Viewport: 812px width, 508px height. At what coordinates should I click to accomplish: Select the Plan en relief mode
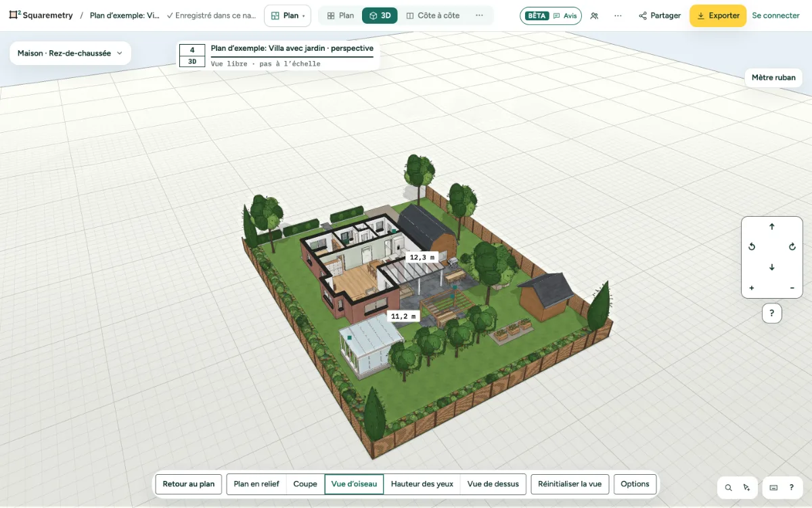pyautogui.click(x=256, y=484)
